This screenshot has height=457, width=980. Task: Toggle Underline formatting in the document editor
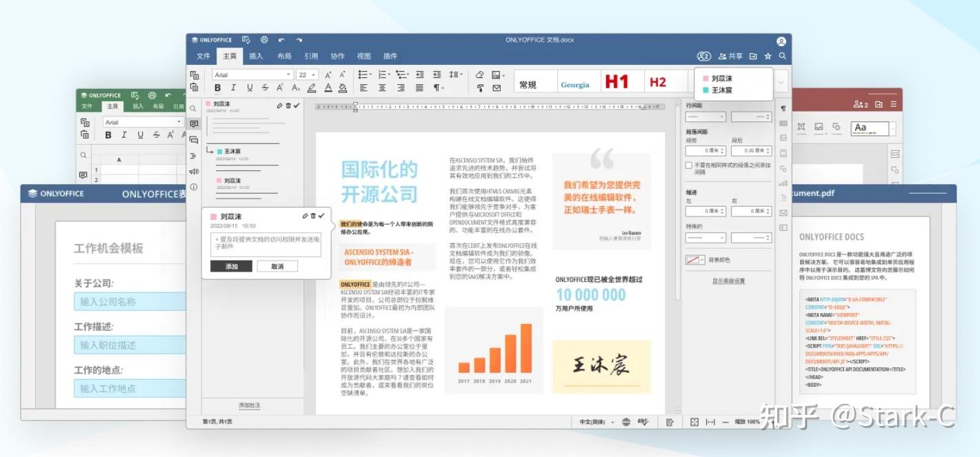pyautogui.click(x=249, y=88)
